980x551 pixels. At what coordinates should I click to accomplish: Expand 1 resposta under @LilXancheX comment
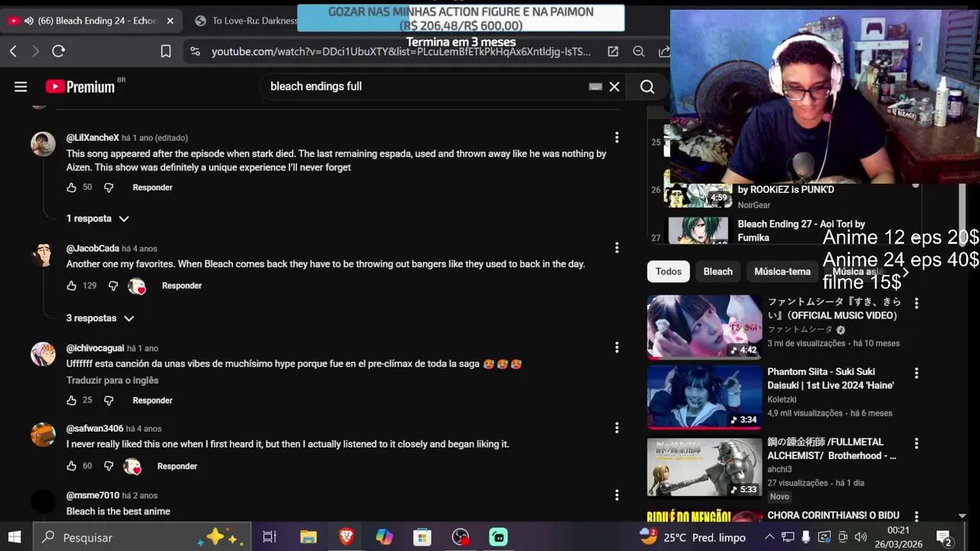[97, 219]
